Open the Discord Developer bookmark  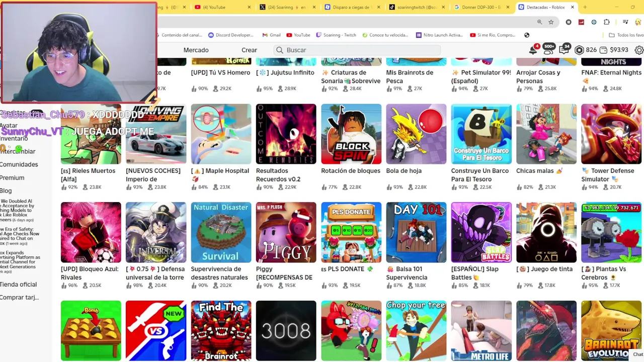[x=231, y=35]
